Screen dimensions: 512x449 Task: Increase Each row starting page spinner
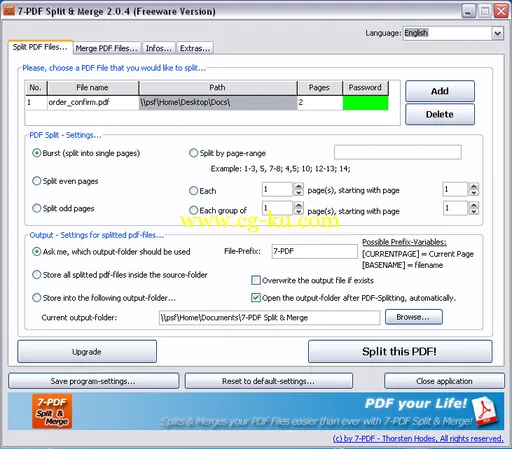(474, 186)
